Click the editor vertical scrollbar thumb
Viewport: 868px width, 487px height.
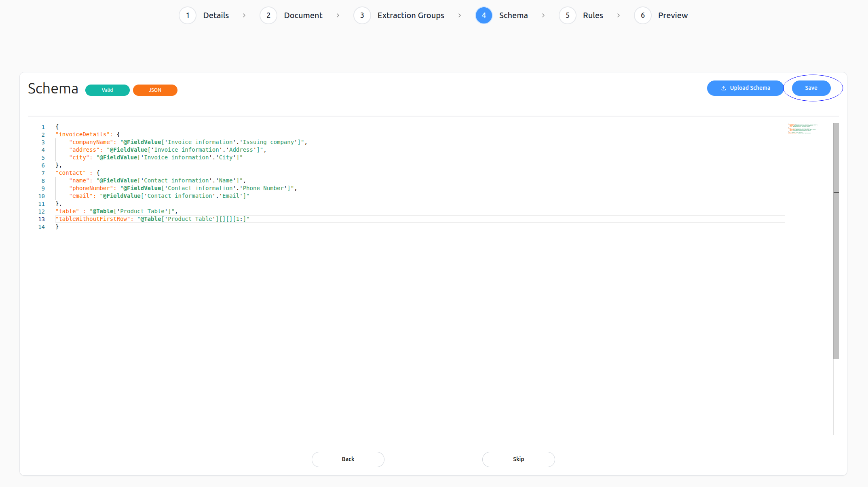[836, 241]
